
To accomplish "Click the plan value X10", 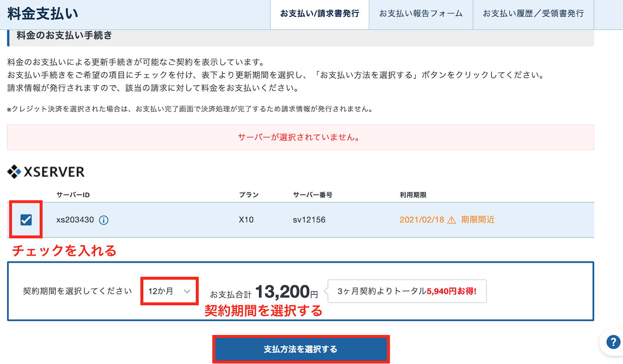I will (246, 220).
